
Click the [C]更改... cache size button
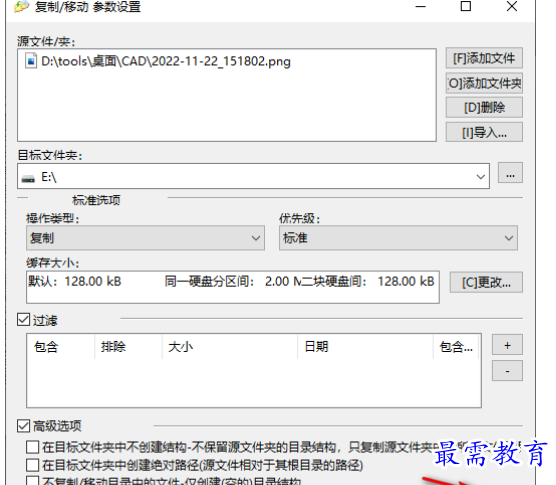tap(486, 283)
